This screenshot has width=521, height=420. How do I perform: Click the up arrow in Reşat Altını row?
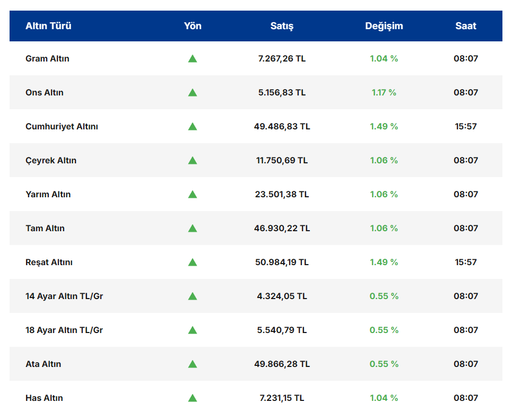point(192,262)
